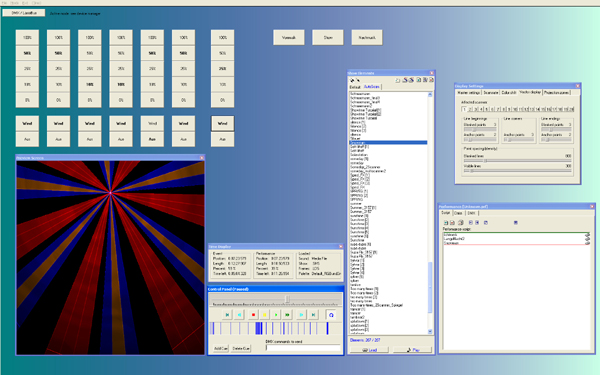Click the double green fast-play button
Viewport: 600px width, 375px height.
[287, 315]
